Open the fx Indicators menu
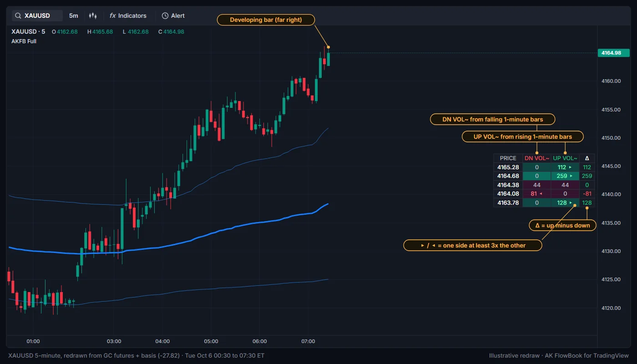637x364 pixels. tap(128, 15)
